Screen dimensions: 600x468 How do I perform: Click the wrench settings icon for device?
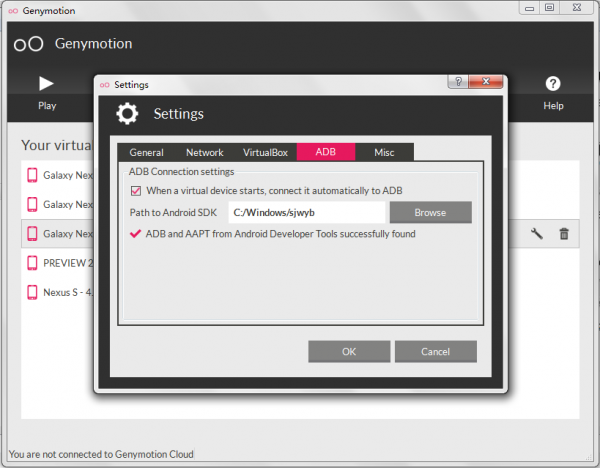(x=536, y=234)
